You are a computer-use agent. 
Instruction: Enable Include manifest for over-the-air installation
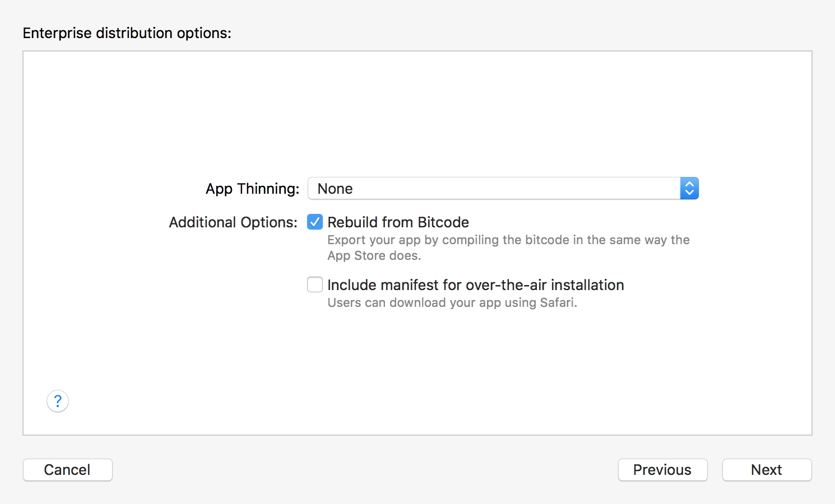[x=315, y=284]
